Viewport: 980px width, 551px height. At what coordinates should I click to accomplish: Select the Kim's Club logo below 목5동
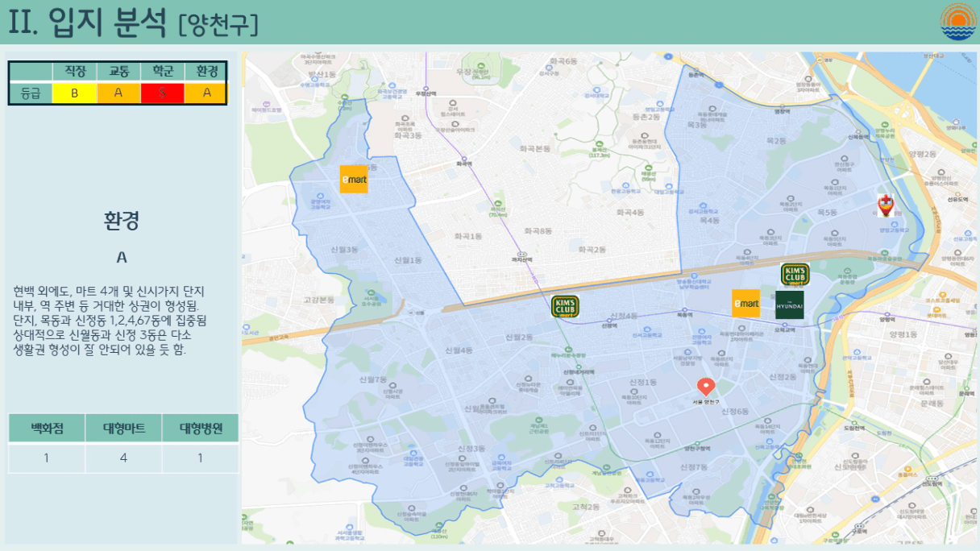pos(795,275)
